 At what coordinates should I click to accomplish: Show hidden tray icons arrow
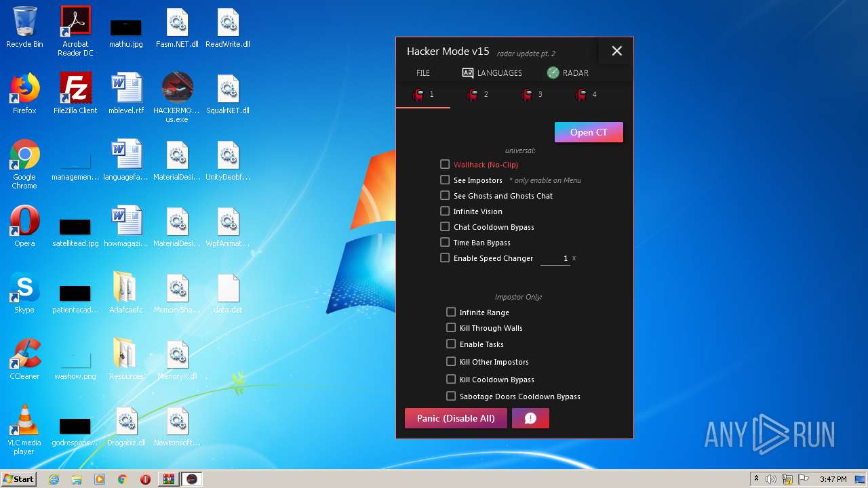click(756, 479)
